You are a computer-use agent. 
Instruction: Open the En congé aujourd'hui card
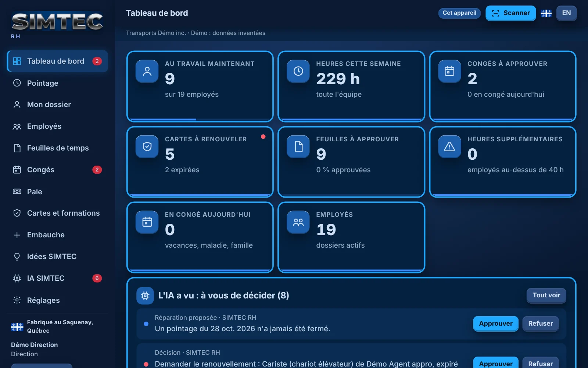[200, 237]
